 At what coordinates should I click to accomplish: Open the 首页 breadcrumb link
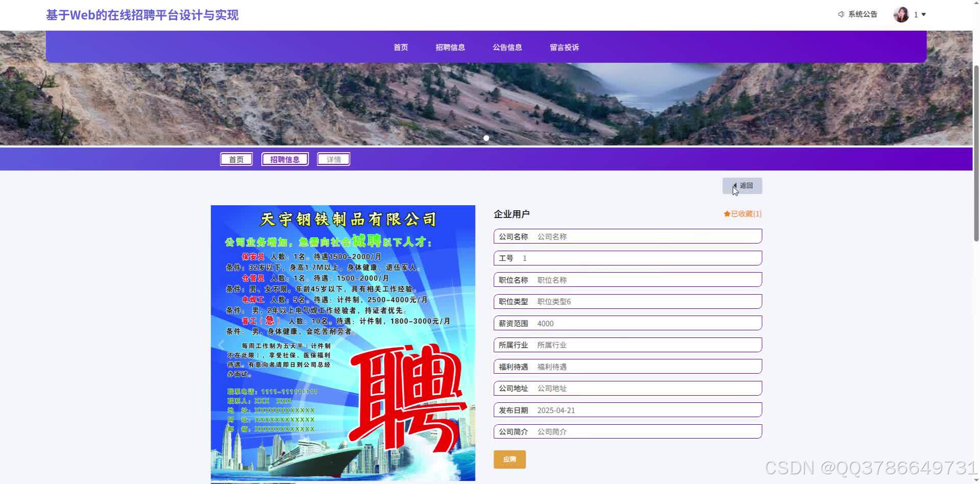tap(236, 159)
